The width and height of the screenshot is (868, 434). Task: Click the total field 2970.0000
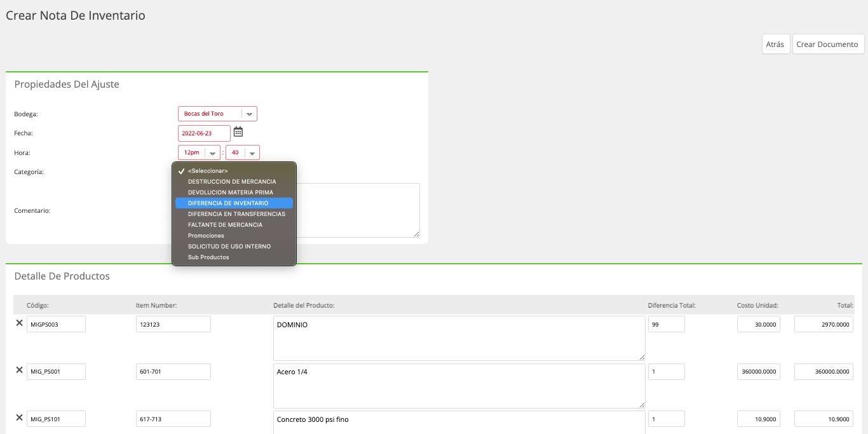824,324
